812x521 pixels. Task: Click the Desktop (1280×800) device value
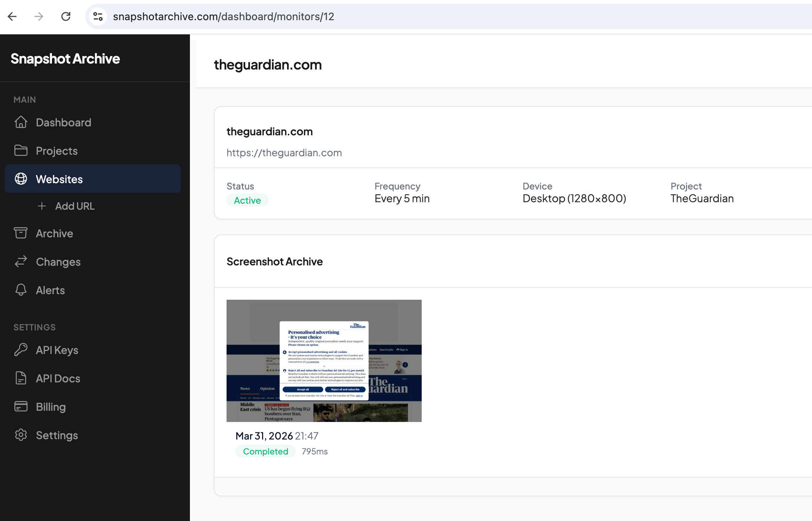point(574,198)
